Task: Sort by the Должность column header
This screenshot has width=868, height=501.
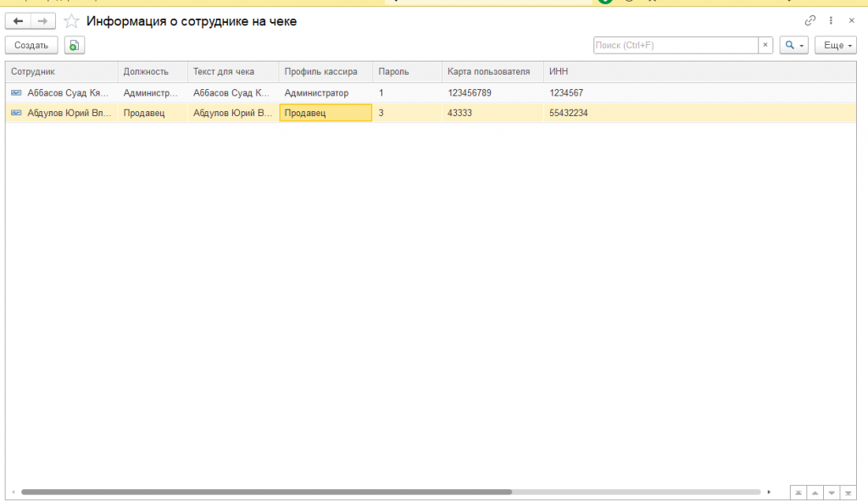Action: pos(153,72)
